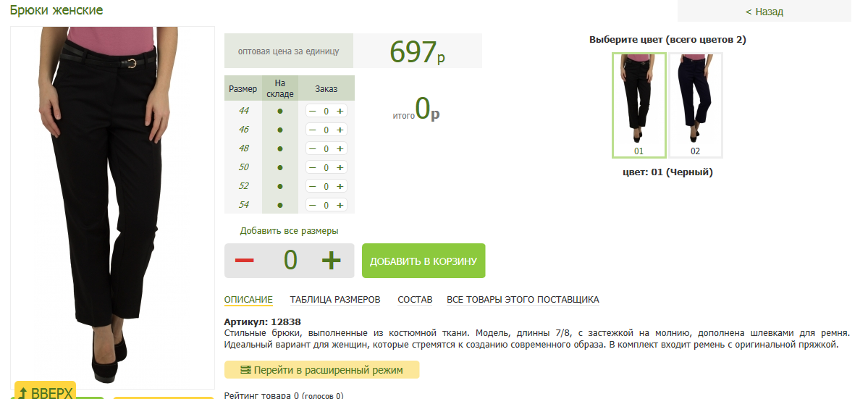
Task: Increase quantity for size 48
Action: [x=340, y=148]
